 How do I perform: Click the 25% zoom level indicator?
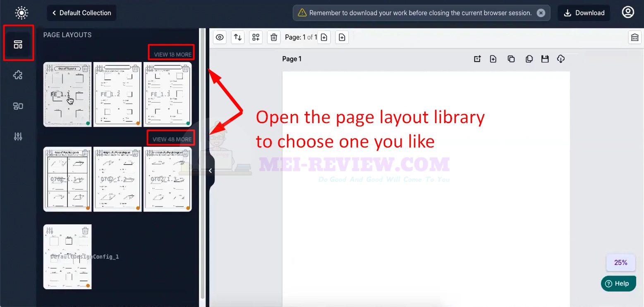[620, 262]
